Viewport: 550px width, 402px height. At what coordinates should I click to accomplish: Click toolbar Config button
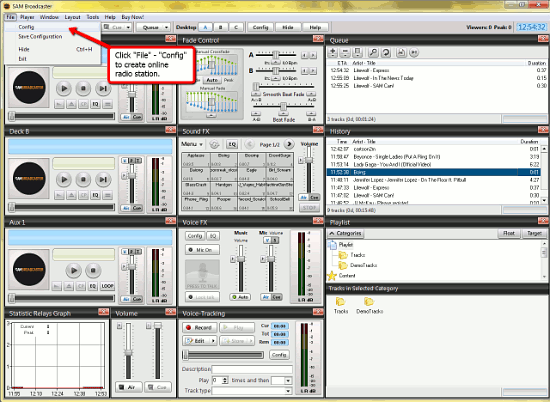(260, 27)
